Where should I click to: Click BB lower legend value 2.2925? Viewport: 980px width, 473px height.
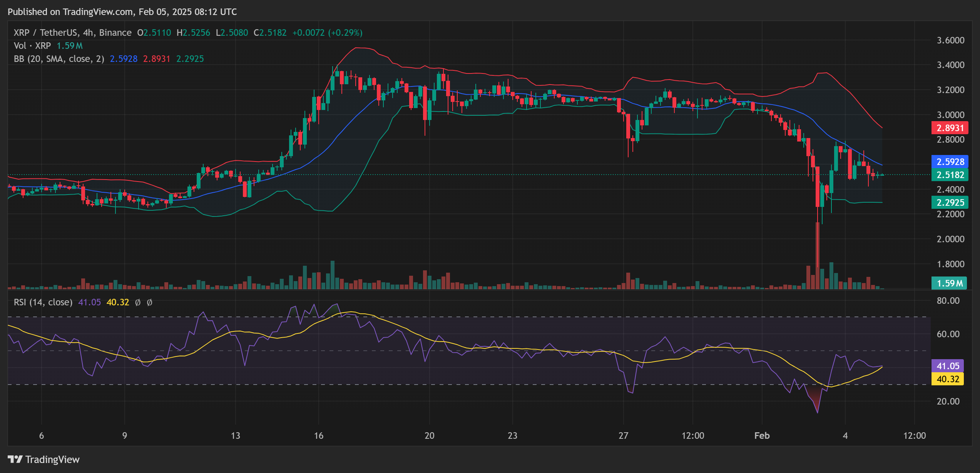click(x=190, y=59)
